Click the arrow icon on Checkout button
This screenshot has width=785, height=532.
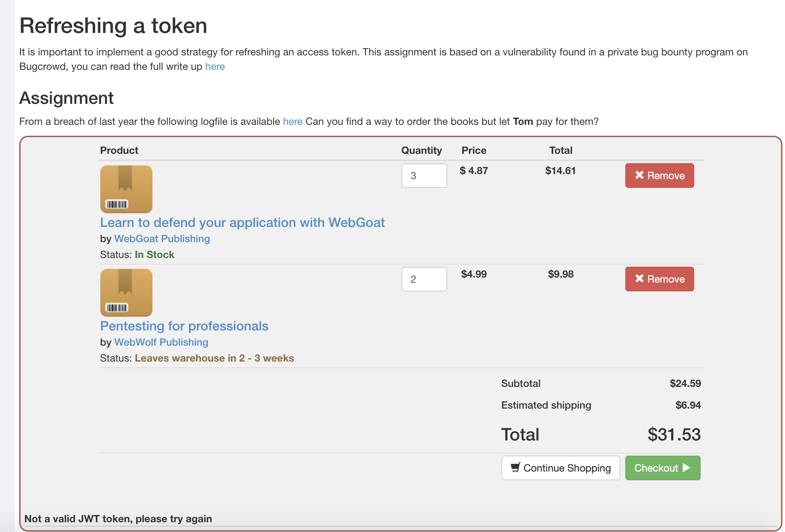(687, 468)
